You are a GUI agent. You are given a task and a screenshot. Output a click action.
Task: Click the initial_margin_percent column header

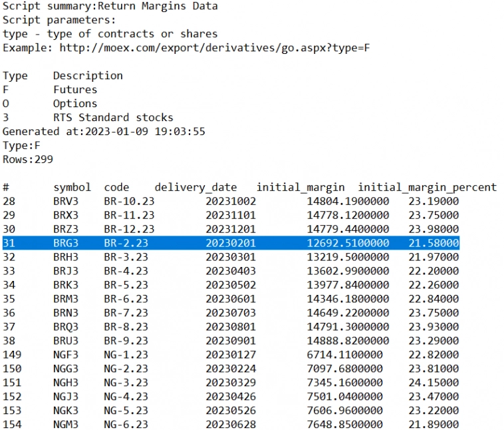427,187
